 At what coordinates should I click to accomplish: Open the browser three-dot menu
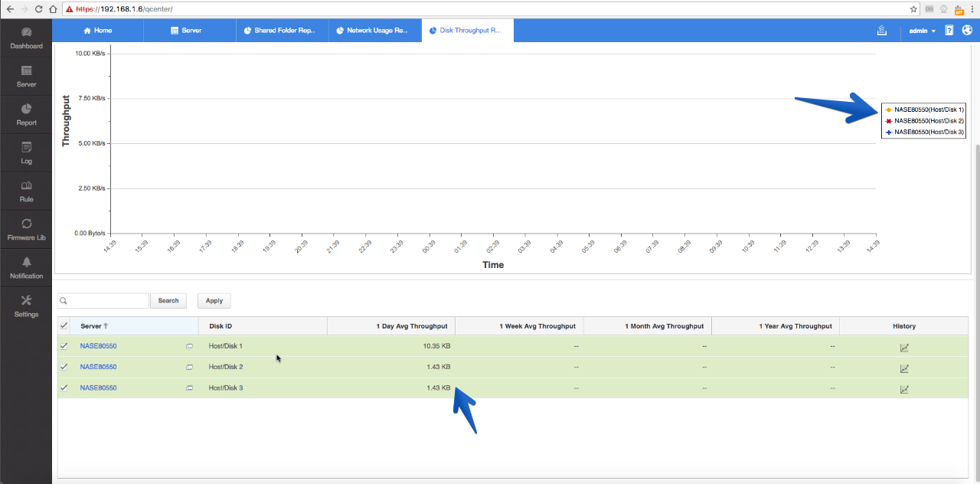pos(972,9)
